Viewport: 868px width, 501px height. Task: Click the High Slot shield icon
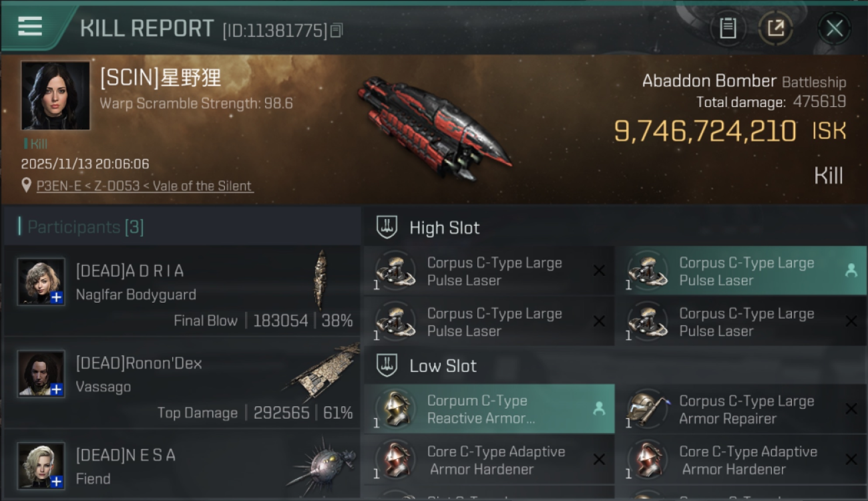(x=387, y=227)
